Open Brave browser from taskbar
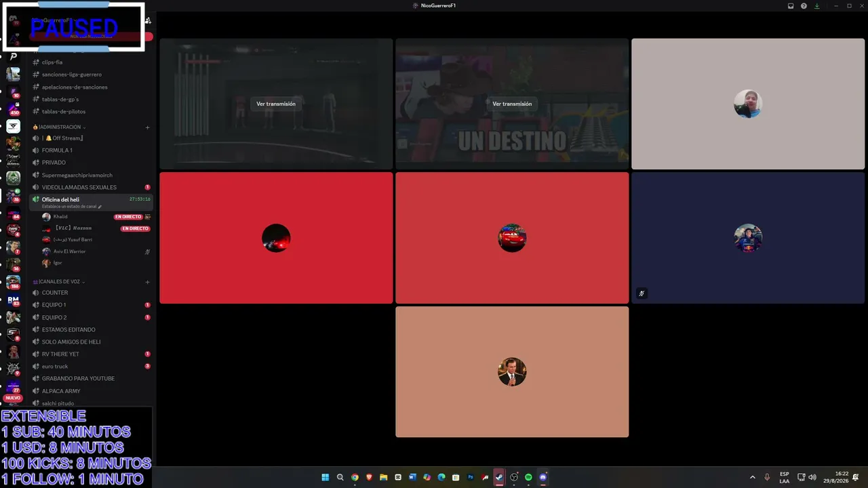The image size is (868, 488). point(369,477)
